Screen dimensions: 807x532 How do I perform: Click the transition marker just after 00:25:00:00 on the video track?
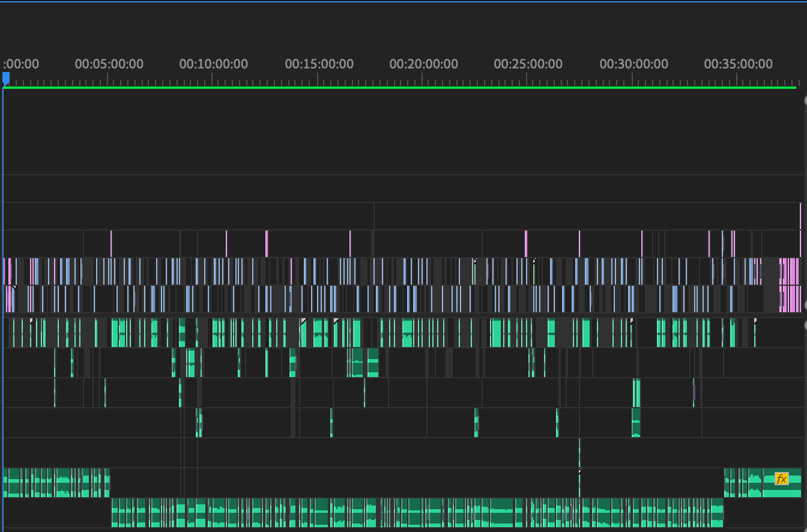tap(534, 262)
